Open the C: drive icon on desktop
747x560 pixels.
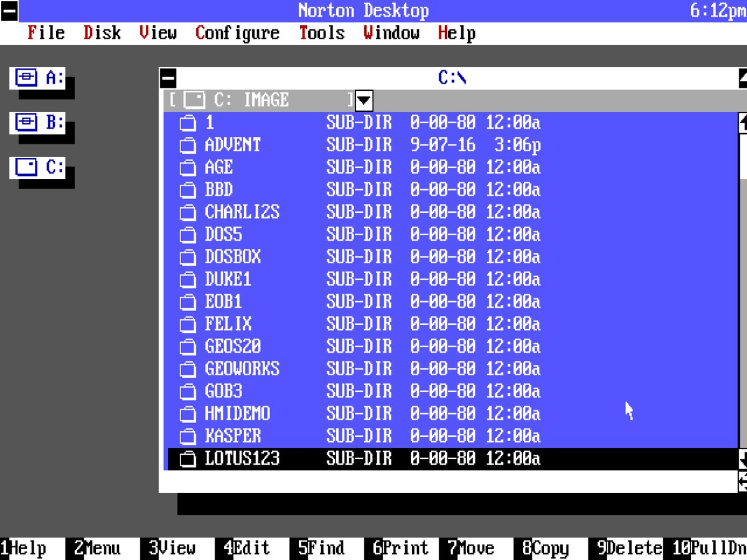click(37, 168)
